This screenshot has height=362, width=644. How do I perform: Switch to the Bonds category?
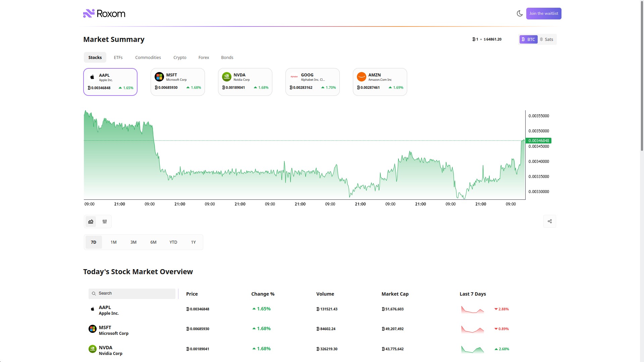tap(227, 57)
